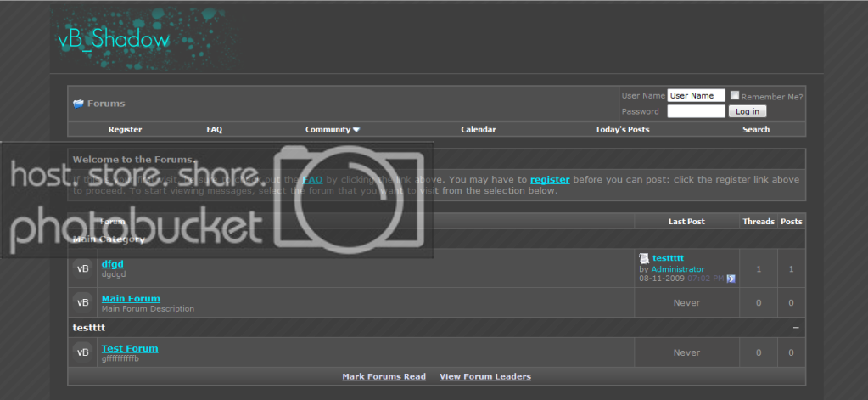The width and height of the screenshot is (868, 400).
Task: Click the vB_Shadow logo banner
Action: [146, 39]
